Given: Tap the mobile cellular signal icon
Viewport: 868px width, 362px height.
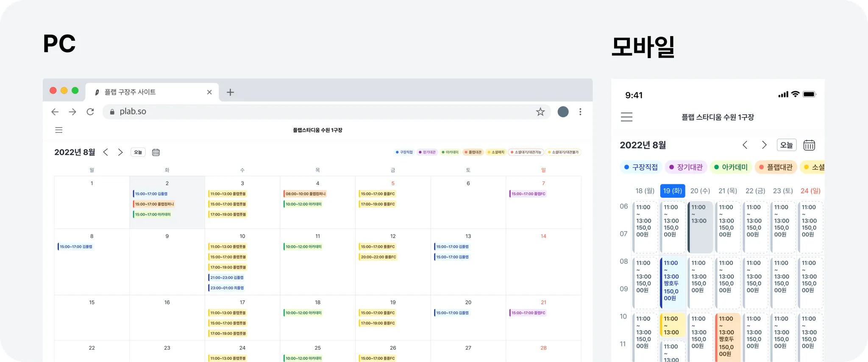Looking at the screenshot, I should point(783,95).
